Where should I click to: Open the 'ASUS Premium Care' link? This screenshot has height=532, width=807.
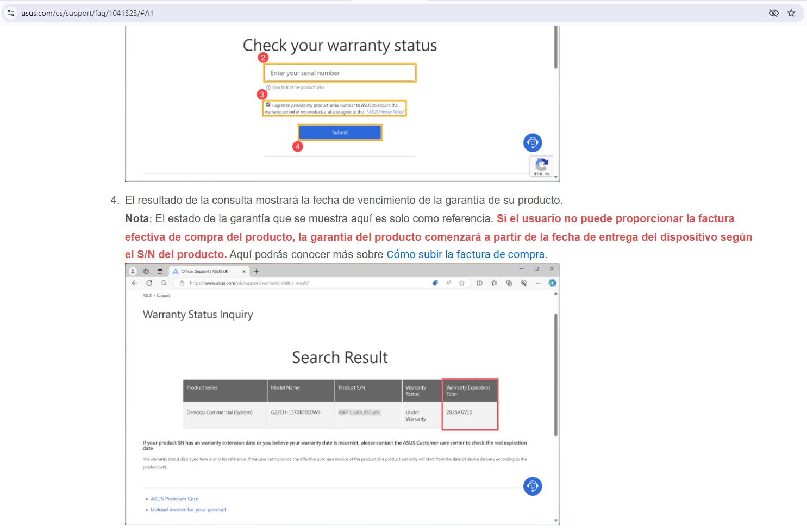pyautogui.click(x=174, y=499)
